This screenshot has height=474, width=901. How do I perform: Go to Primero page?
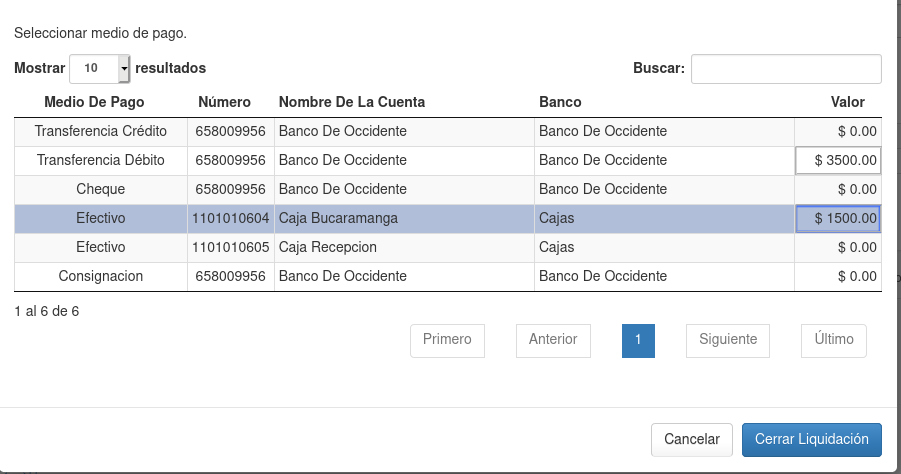click(x=447, y=340)
